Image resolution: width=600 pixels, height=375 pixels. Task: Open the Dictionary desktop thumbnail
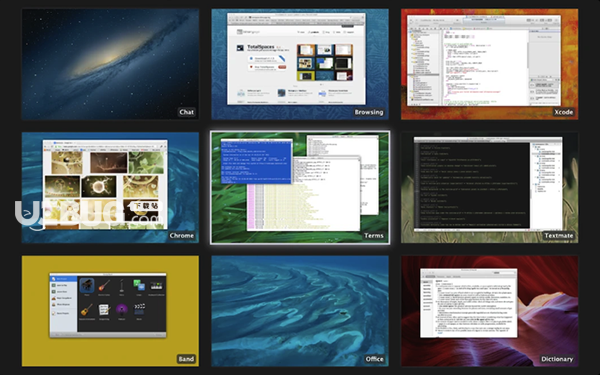coord(489,311)
